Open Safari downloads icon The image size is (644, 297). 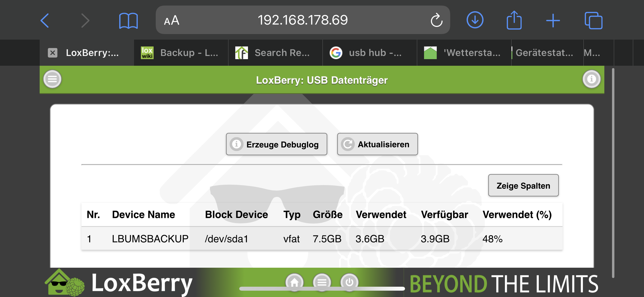point(475,20)
